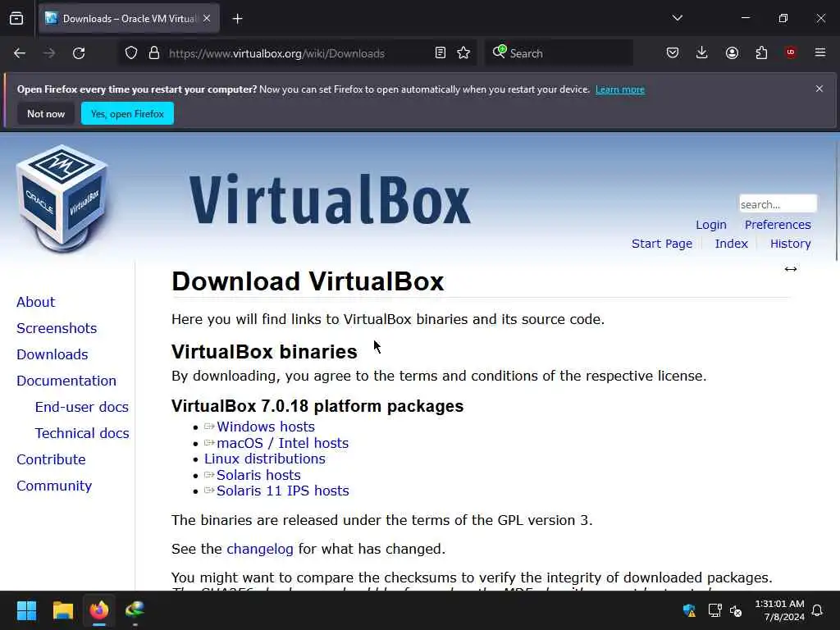840x630 pixels.
Task: Go to Start Page
Action: click(x=662, y=244)
